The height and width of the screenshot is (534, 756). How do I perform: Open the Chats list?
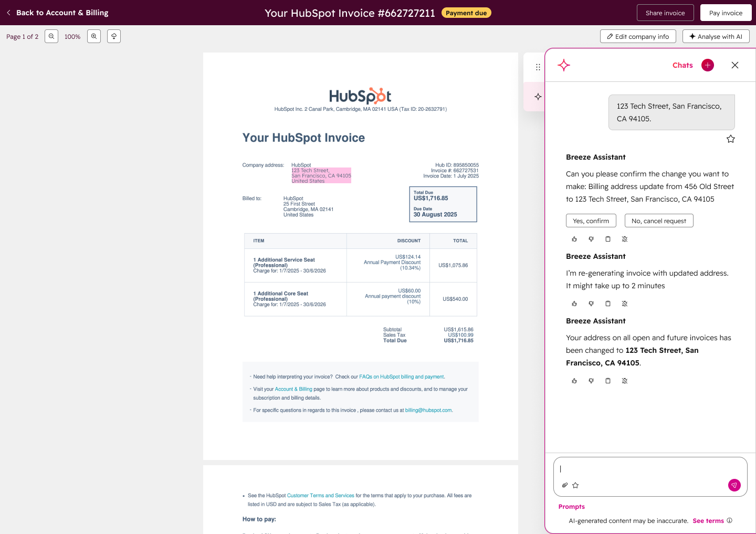(682, 65)
